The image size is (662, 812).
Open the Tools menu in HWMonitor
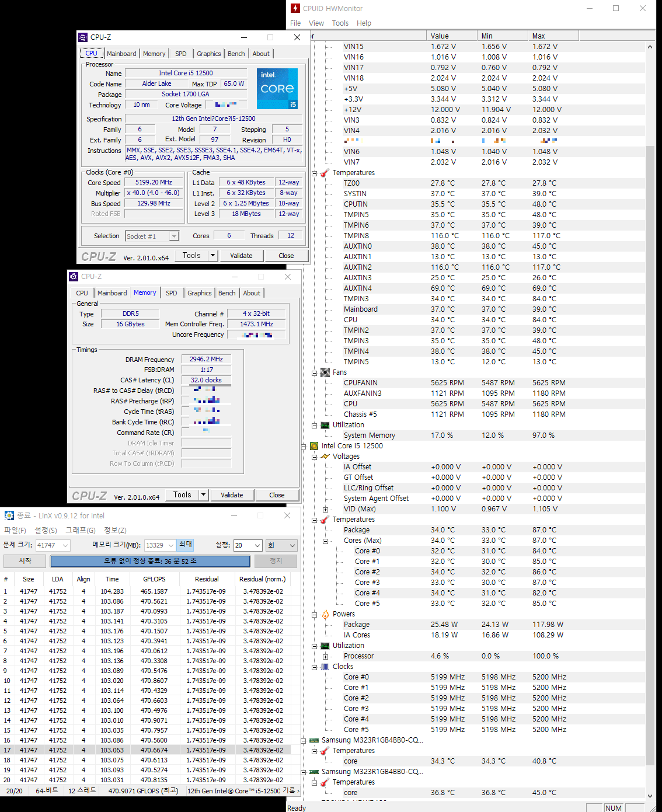340,23
